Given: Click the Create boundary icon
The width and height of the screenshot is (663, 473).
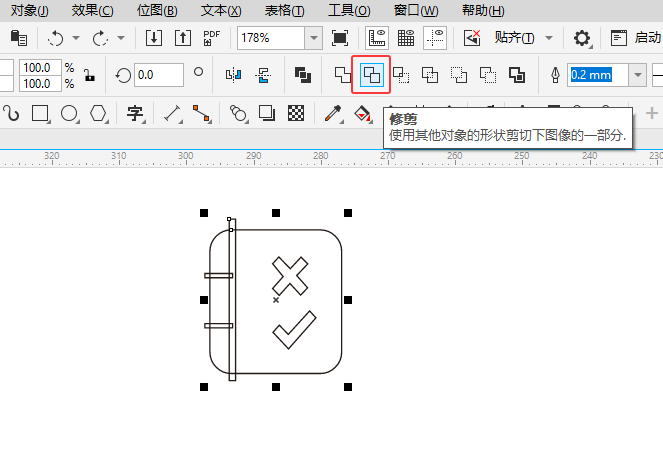Looking at the screenshot, I should pyautogui.click(x=517, y=75).
